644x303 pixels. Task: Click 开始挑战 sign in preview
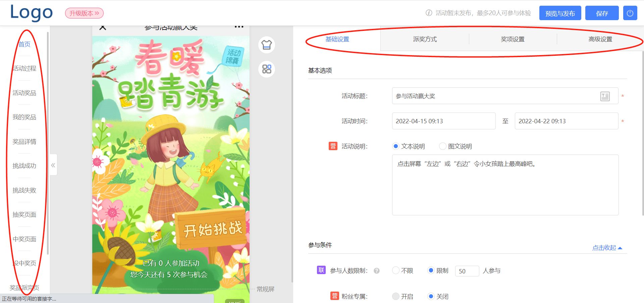212,229
